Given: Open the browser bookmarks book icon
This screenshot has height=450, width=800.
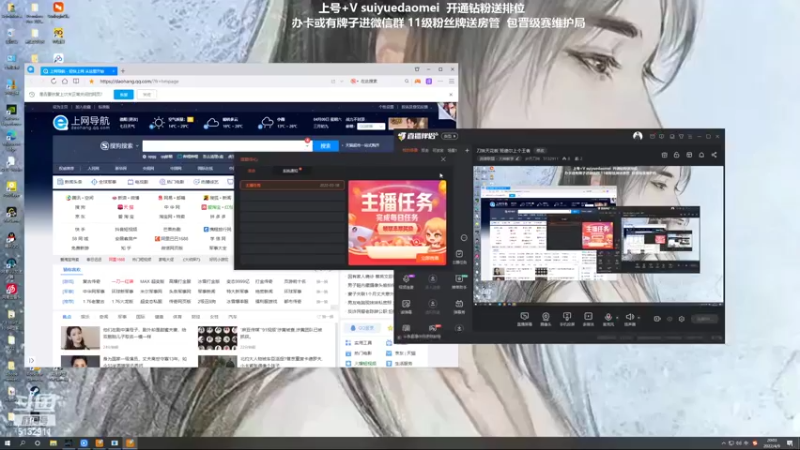Looking at the screenshot, I should click(x=76, y=81).
